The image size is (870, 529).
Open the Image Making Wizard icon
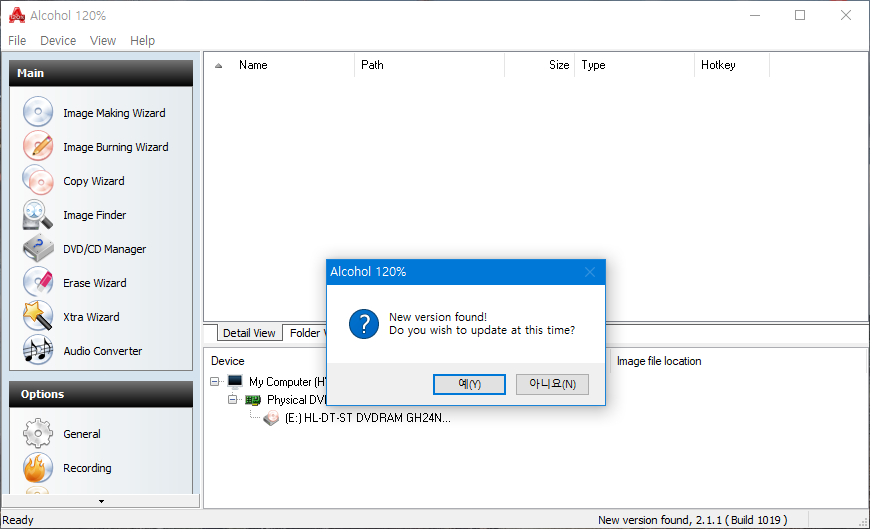click(38, 112)
